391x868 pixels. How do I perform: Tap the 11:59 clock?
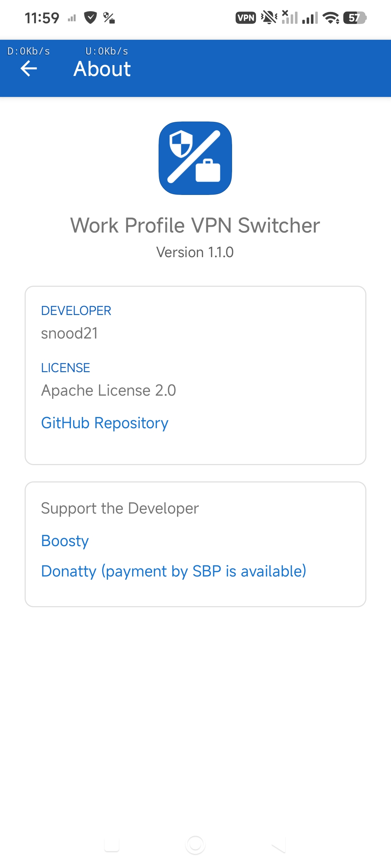(42, 18)
